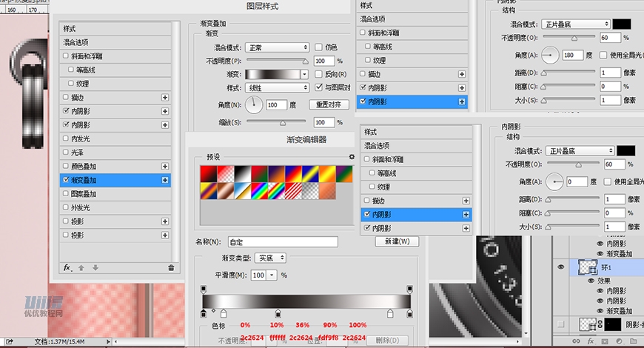The image size is (644, 348).
Task: Open the 样式 dropdown showing 线性
Action: coord(278,87)
